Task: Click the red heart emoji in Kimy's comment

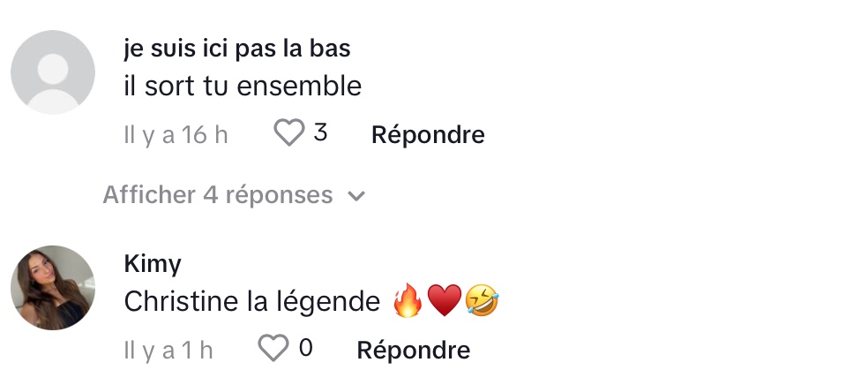Action: tap(445, 303)
